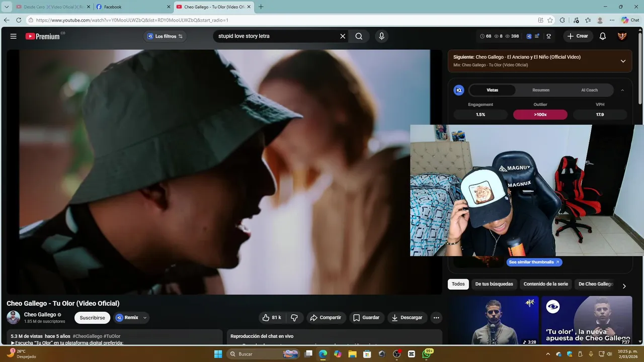Image resolution: width=644 pixels, height=362 pixels.
Task: Open File Explorer from the taskbar
Action: tap(352, 354)
